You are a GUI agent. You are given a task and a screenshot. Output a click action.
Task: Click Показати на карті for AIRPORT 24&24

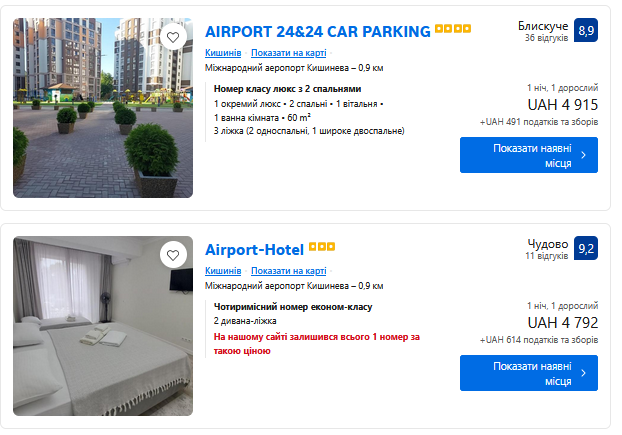pyautogui.click(x=288, y=53)
